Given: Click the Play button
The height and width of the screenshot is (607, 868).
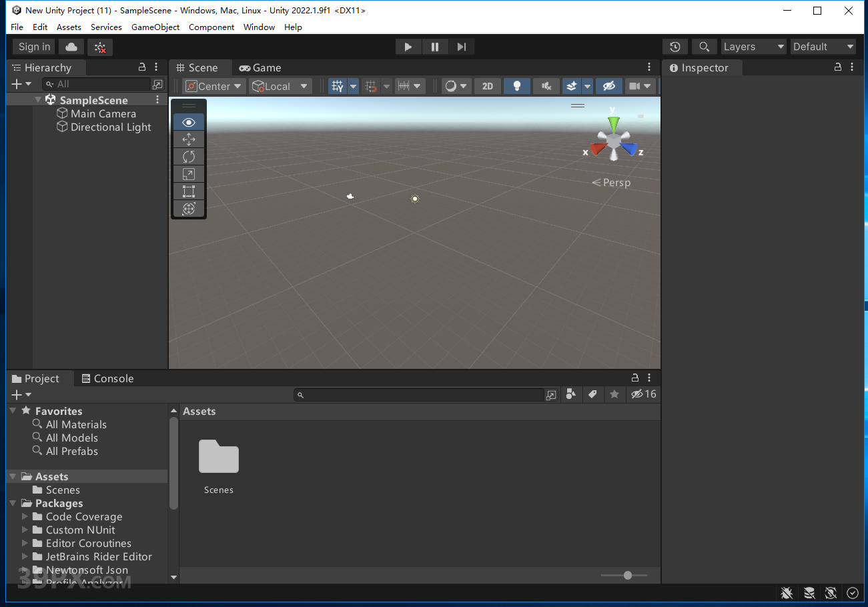Looking at the screenshot, I should tap(408, 47).
